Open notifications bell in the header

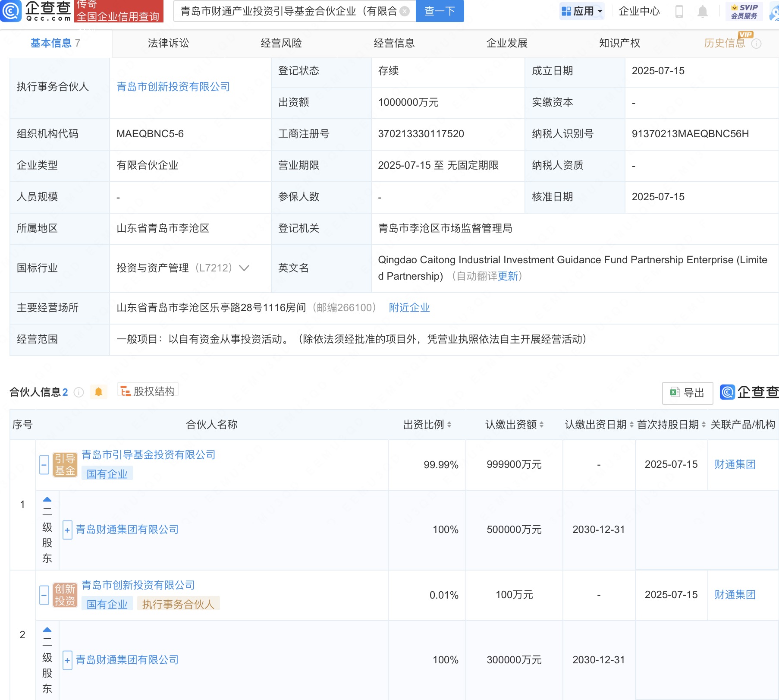click(703, 11)
